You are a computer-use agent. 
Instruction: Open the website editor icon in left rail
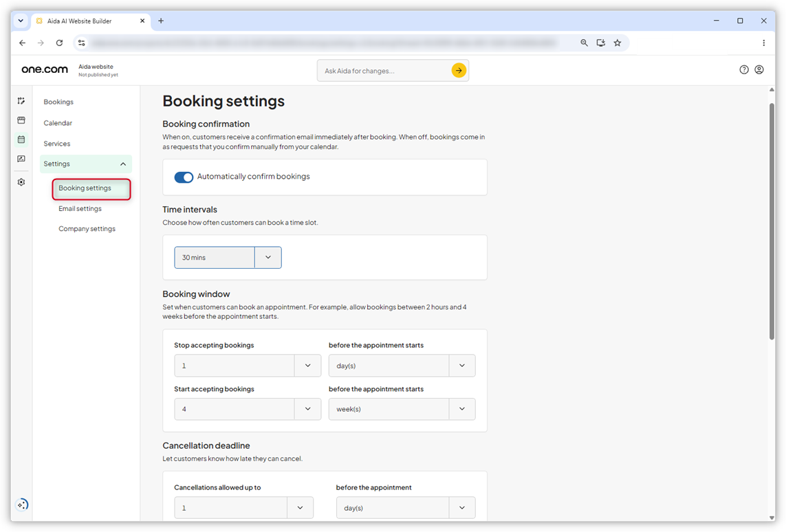click(x=21, y=101)
